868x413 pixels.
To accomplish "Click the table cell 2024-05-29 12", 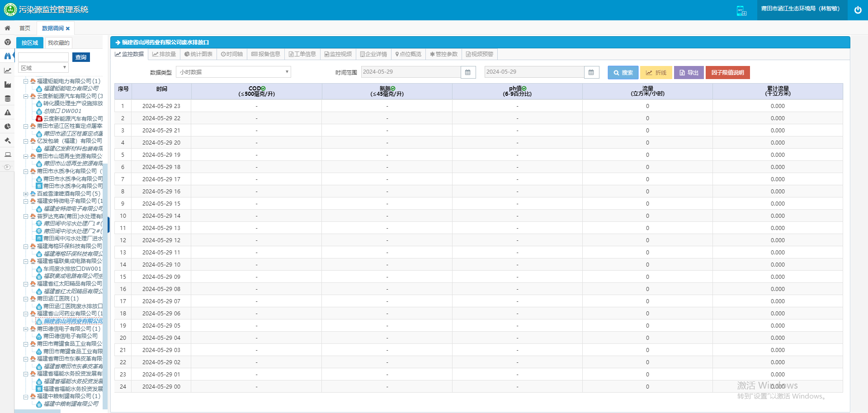I will pos(161,240).
